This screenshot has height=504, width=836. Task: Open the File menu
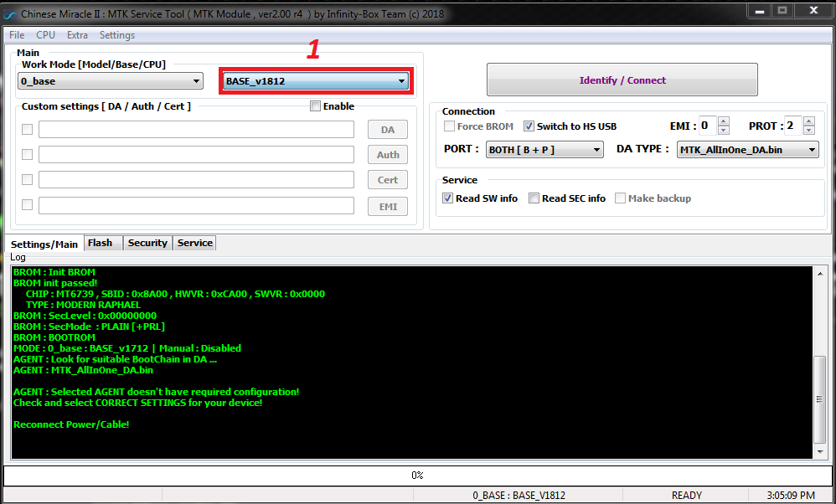[17, 35]
